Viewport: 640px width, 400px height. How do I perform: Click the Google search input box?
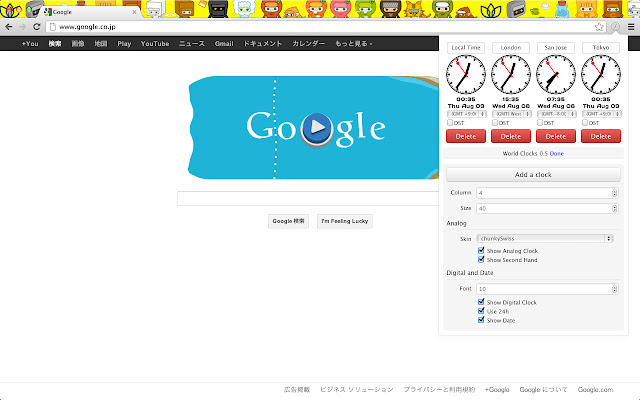[x=308, y=198]
